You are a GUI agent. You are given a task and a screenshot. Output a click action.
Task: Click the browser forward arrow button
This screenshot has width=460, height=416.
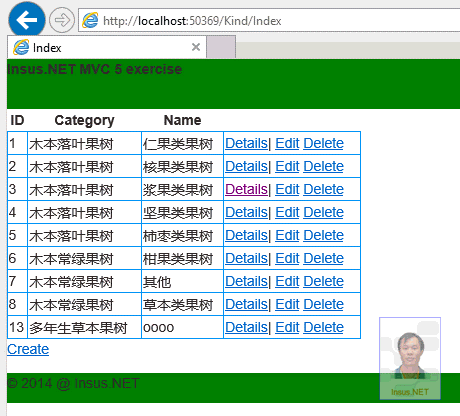[x=62, y=20]
